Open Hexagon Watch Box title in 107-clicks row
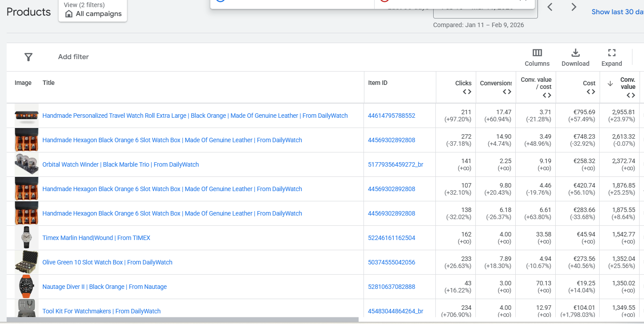 [x=172, y=189]
